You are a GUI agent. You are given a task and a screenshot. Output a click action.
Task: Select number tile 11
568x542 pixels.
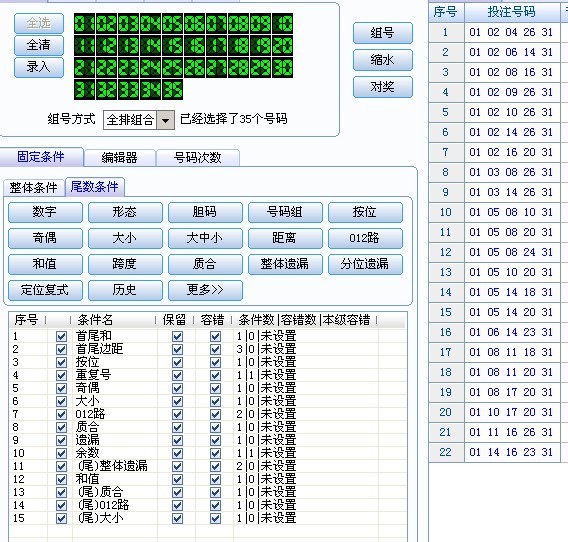coord(84,46)
